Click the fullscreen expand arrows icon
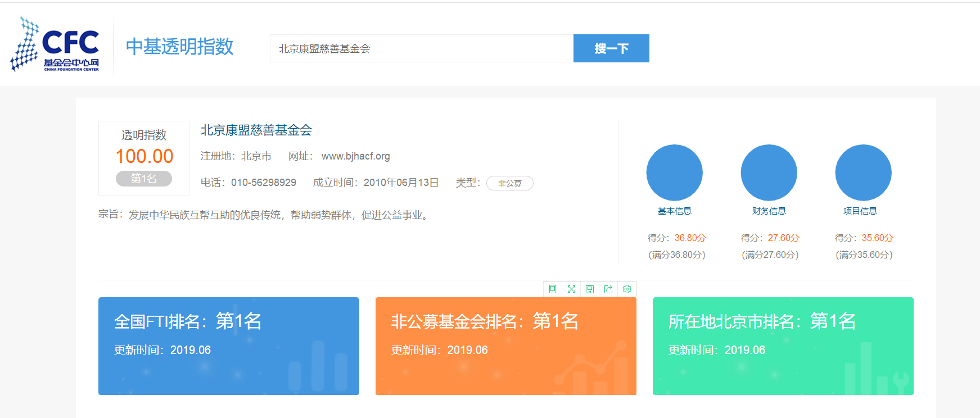Viewport: 980px width, 418px height. (x=571, y=289)
